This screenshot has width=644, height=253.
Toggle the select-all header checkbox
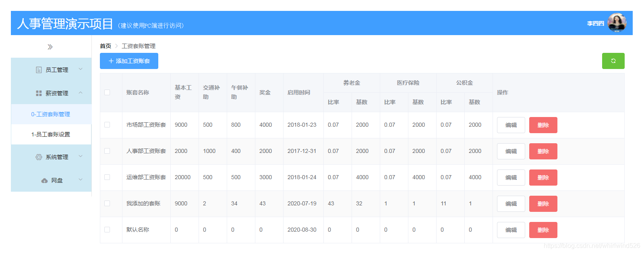[x=107, y=92]
